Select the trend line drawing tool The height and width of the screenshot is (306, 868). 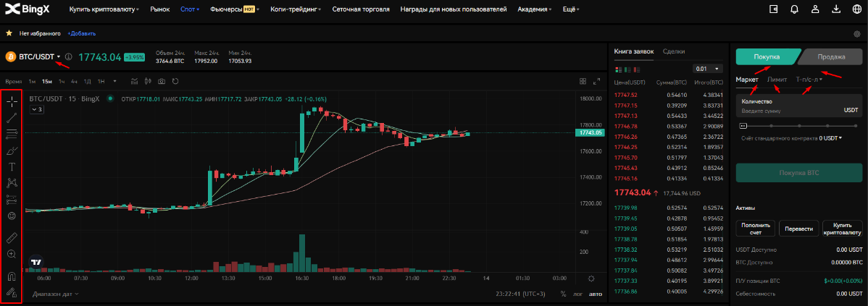[12, 117]
